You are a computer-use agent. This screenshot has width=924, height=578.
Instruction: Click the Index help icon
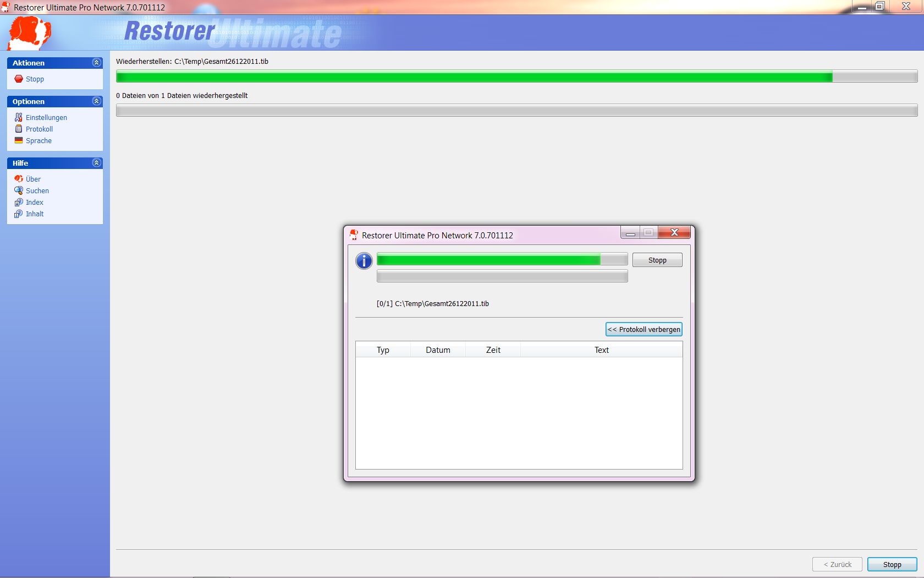[19, 202]
